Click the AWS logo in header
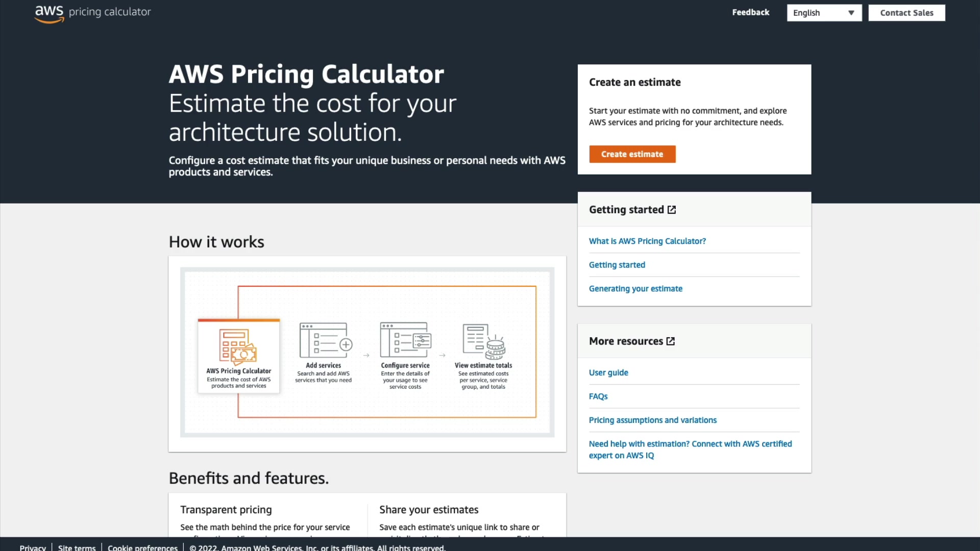This screenshot has height=551, width=980. [49, 13]
